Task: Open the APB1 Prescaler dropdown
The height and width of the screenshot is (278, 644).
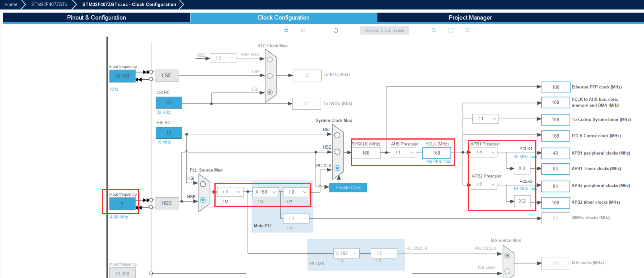Action: pos(484,152)
